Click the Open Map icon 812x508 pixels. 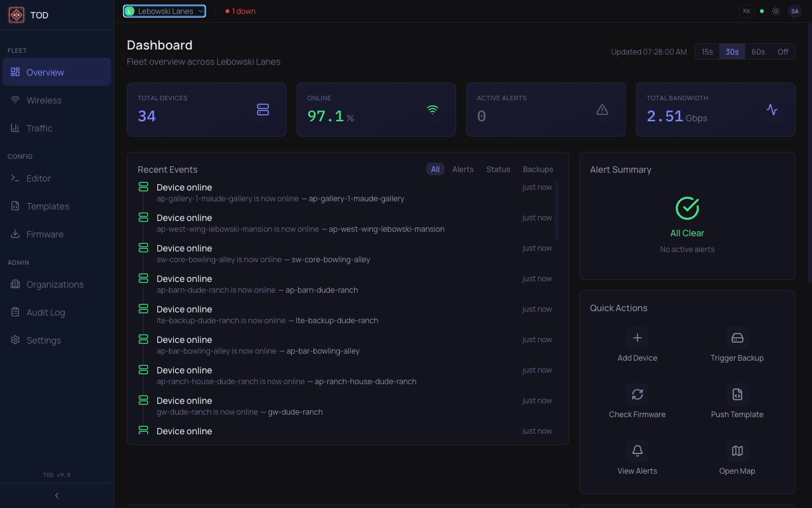click(737, 450)
